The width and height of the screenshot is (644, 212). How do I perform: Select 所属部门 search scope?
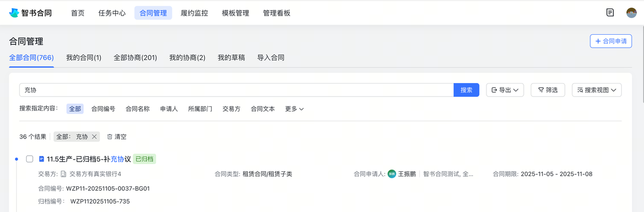coord(200,109)
